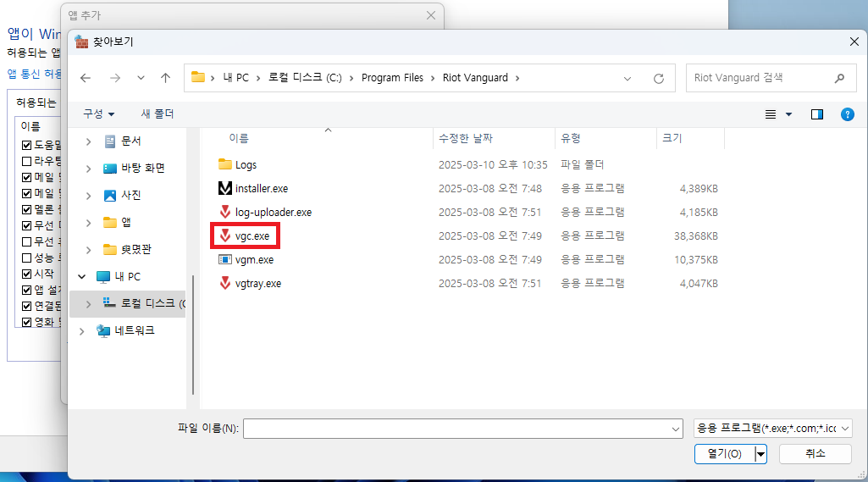Open the file type filter dropdown
868x482 pixels.
click(773, 429)
